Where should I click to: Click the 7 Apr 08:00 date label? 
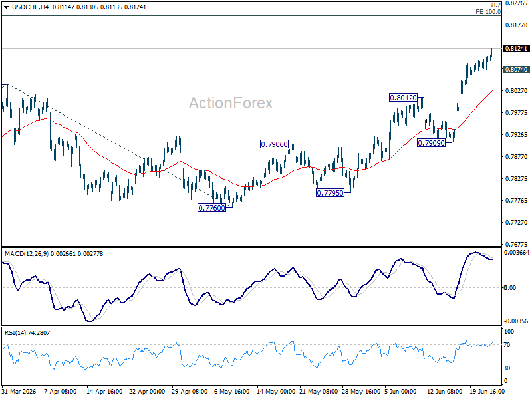[x=61, y=392]
